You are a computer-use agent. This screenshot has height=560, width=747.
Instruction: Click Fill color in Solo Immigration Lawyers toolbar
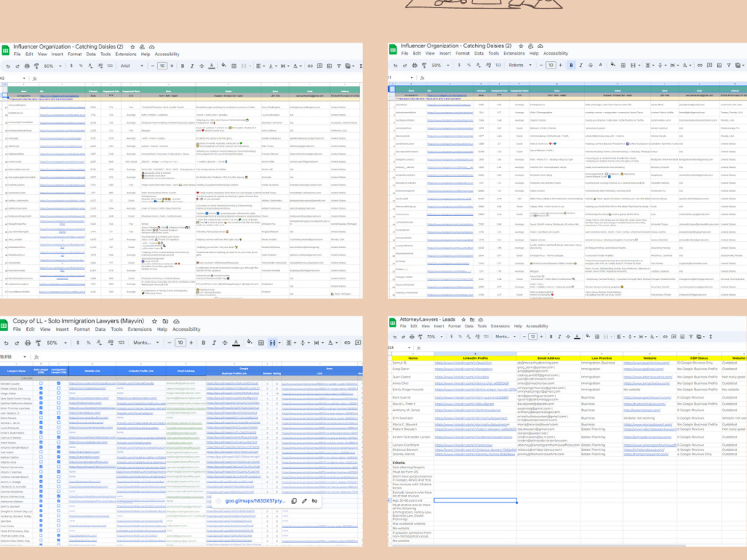point(249,342)
